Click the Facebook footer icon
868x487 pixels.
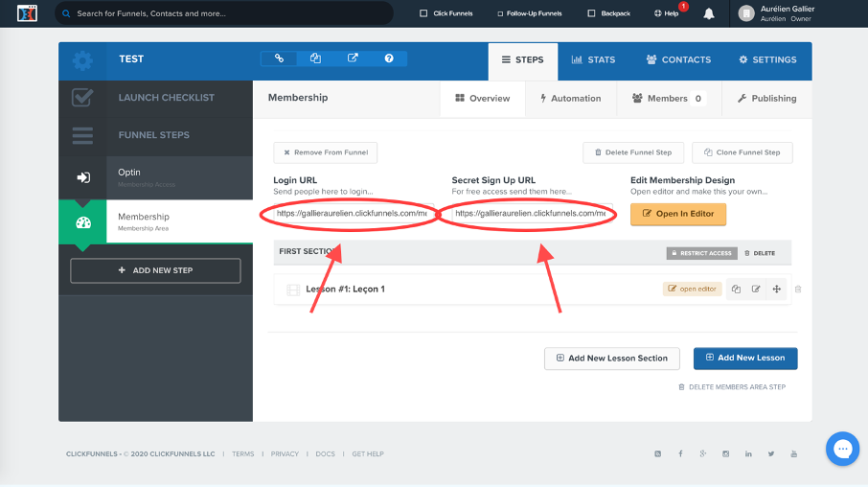[680, 453]
